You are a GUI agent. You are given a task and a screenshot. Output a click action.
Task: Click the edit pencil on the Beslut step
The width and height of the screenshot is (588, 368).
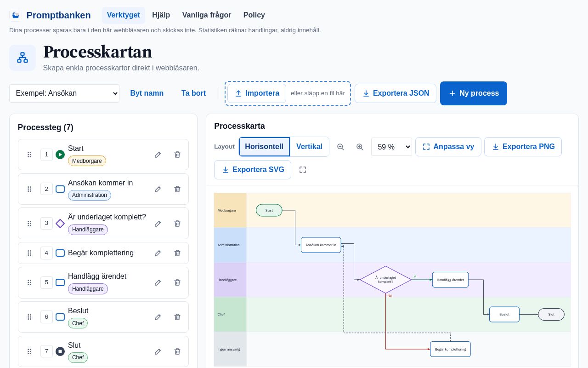(x=158, y=317)
